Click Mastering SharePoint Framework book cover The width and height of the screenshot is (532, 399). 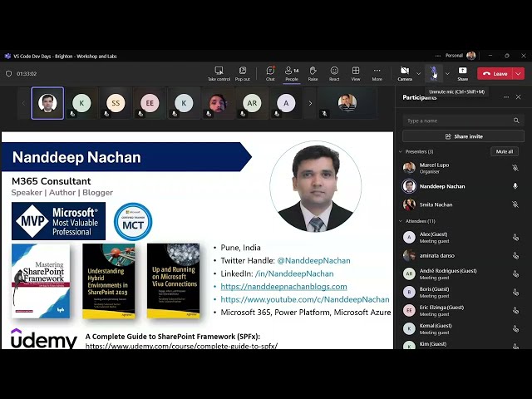(41, 281)
